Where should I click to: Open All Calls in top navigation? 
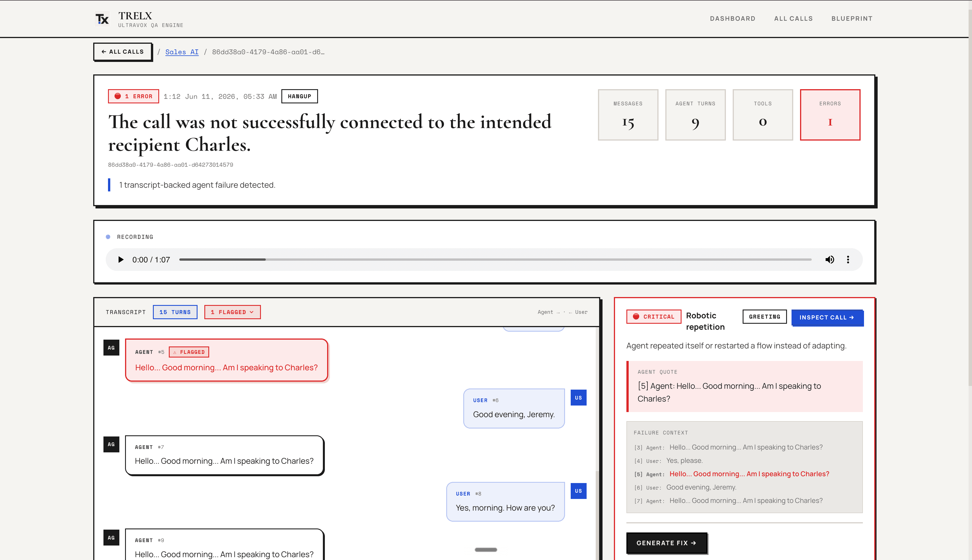point(794,18)
